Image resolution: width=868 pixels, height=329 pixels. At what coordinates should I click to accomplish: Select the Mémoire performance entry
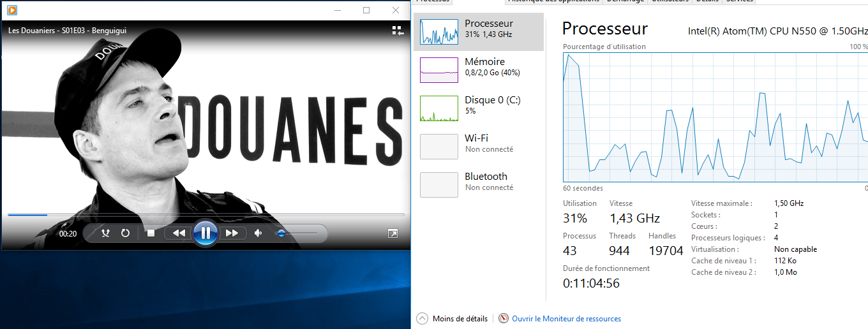pyautogui.click(x=479, y=70)
